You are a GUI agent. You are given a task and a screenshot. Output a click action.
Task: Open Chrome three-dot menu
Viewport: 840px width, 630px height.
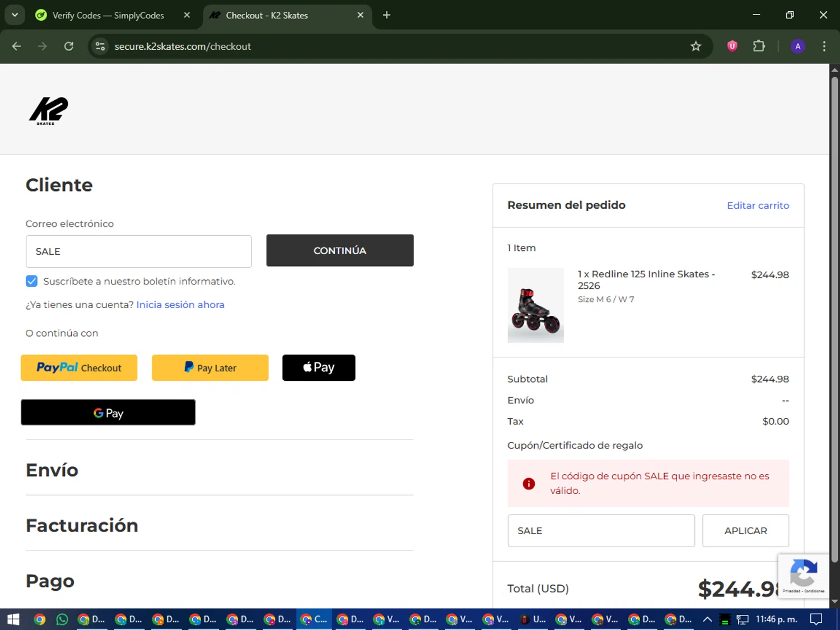[x=824, y=46]
